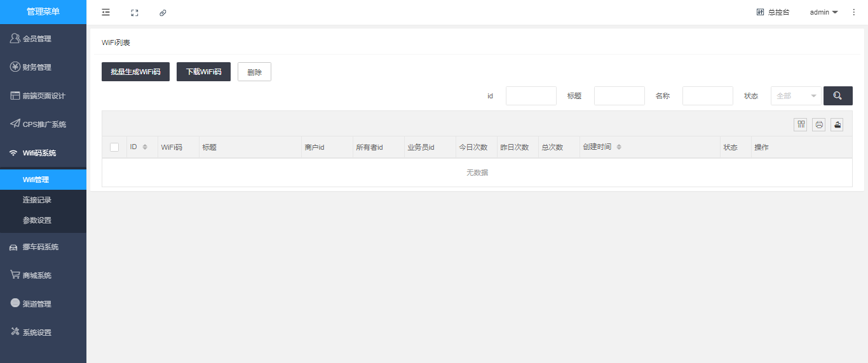Expand the admin user dropdown
The height and width of the screenshot is (363, 868).
pos(824,12)
